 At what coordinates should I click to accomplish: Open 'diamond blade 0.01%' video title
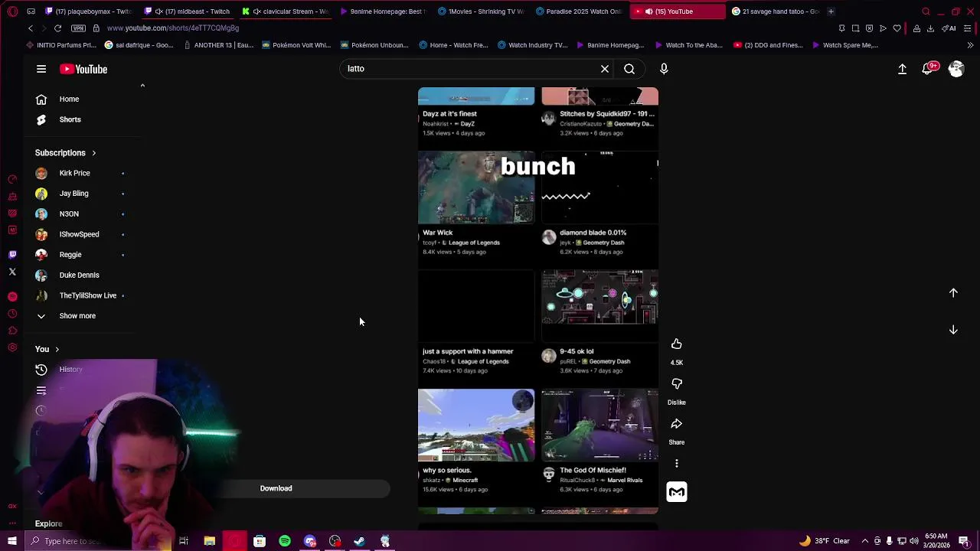tap(593, 233)
